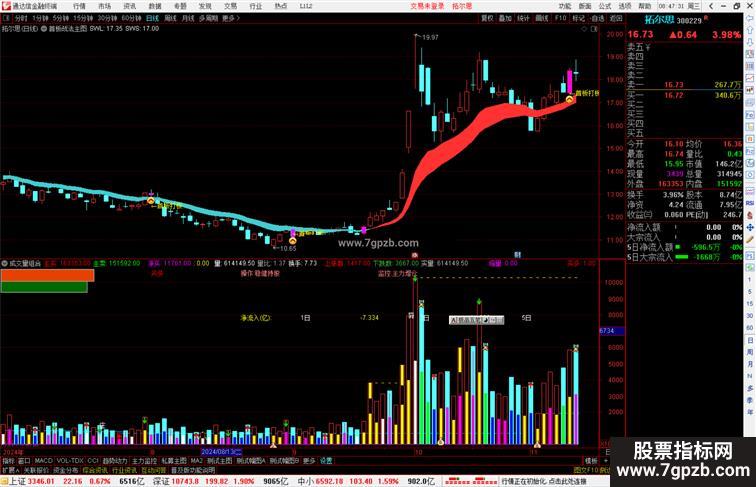The height and width of the screenshot is (487, 756).
Task: Click the 标记 mark button
Action: coord(578,18)
